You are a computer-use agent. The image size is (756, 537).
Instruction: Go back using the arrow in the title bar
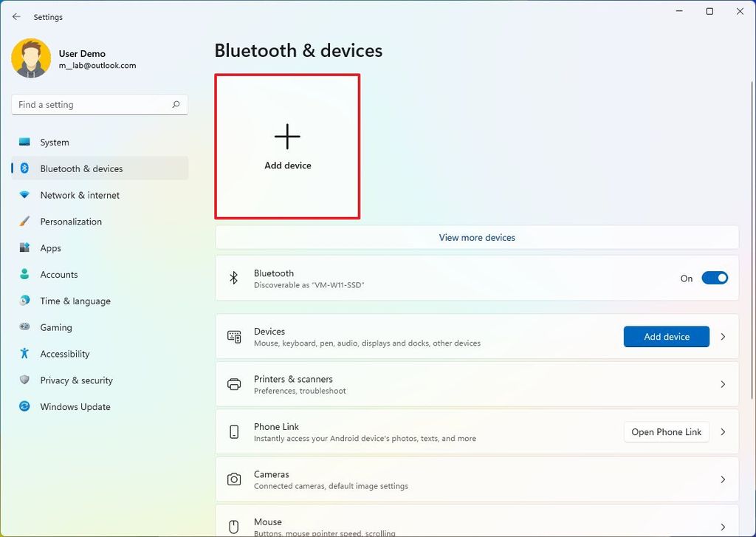coord(16,16)
